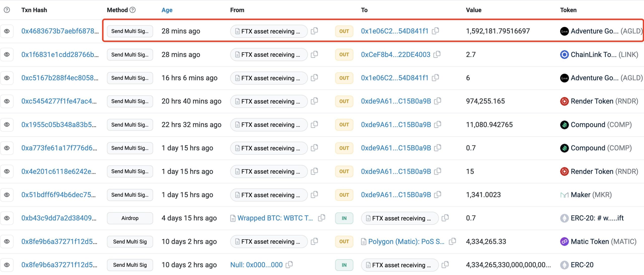Viewport: 644px width, 275px height.
Task: Open the 0xde9A61...C15B0a9B address in the MKR row
Action: point(396,195)
